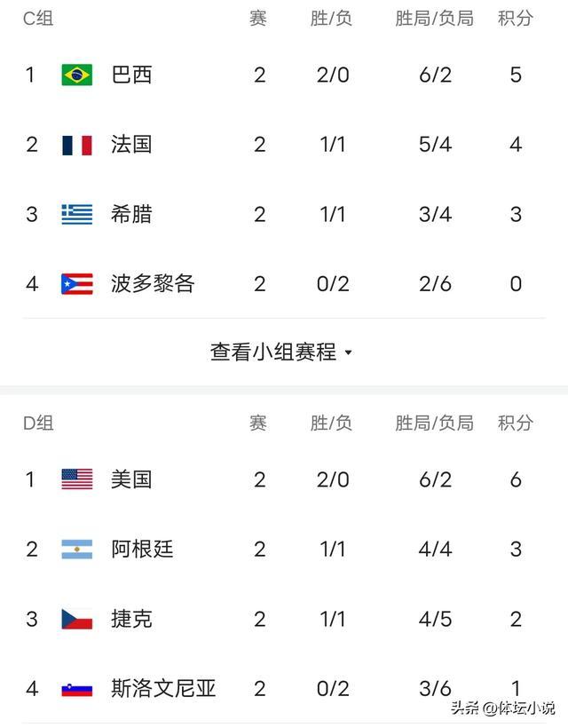Click the Puerto Rico flag icon

coord(77,284)
